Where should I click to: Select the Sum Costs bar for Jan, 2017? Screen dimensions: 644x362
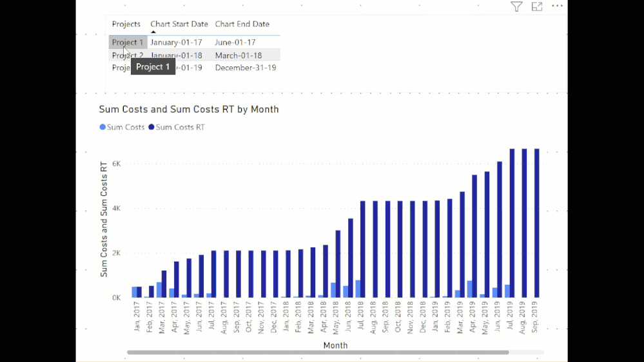click(x=134, y=292)
